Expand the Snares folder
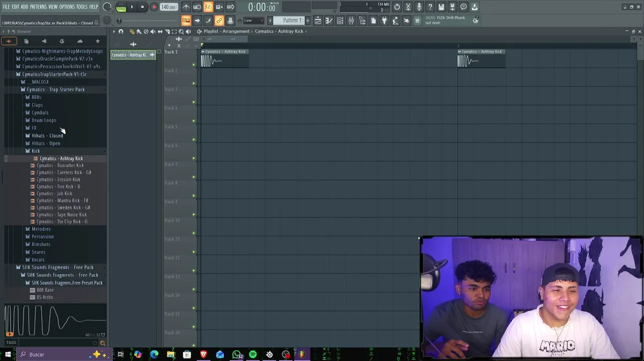644x361 pixels. tap(39, 252)
